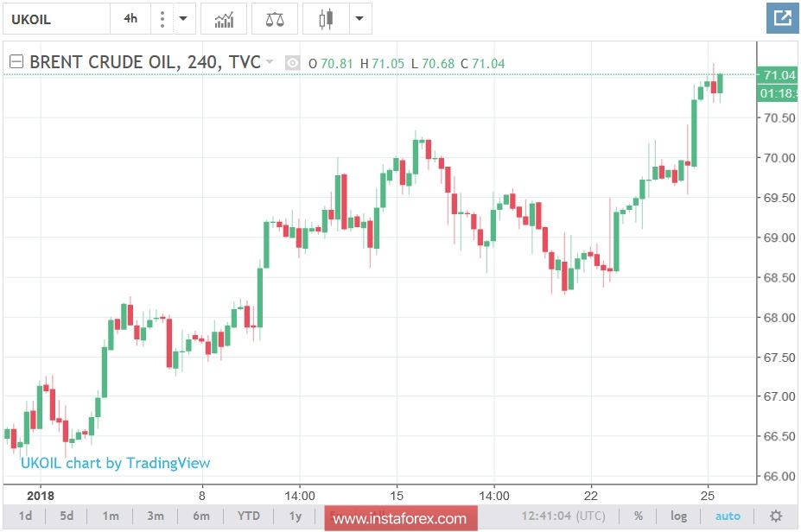
Task: Click the compare scales icon
Action: point(274,18)
